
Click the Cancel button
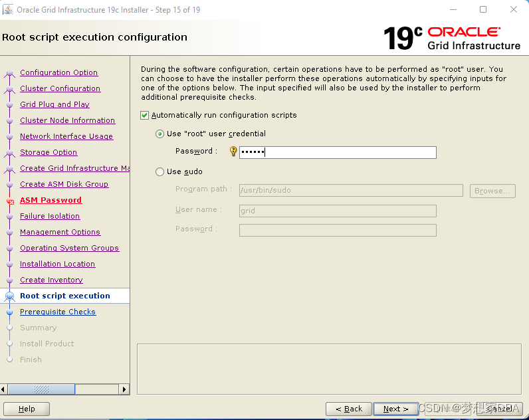(500, 409)
